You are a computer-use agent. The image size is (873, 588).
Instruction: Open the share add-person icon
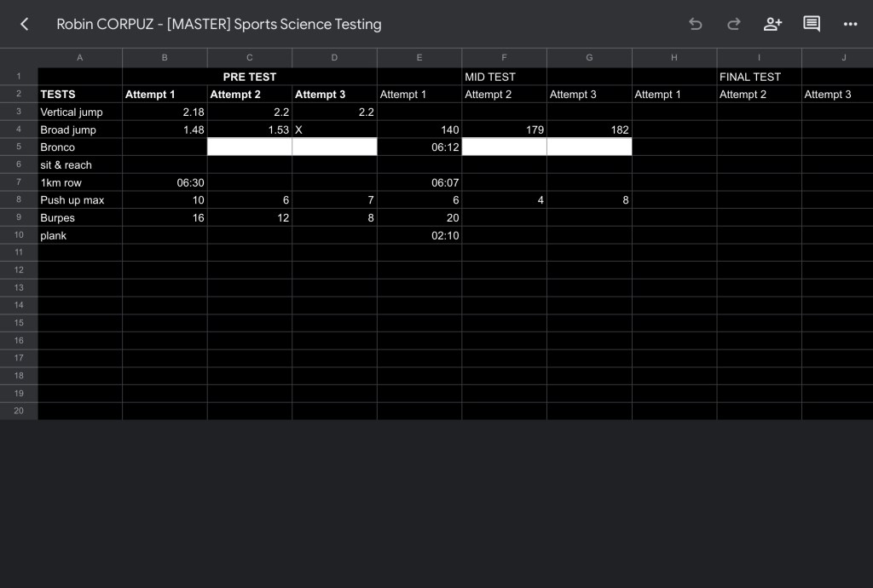tap(772, 24)
